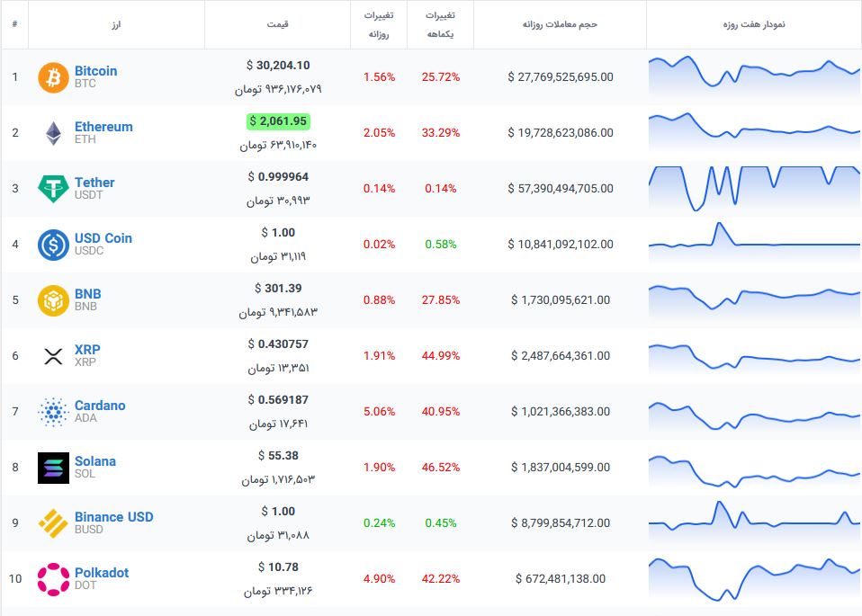
Task: View Polkadot seven-day sparkline chart
Action: point(754,580)
